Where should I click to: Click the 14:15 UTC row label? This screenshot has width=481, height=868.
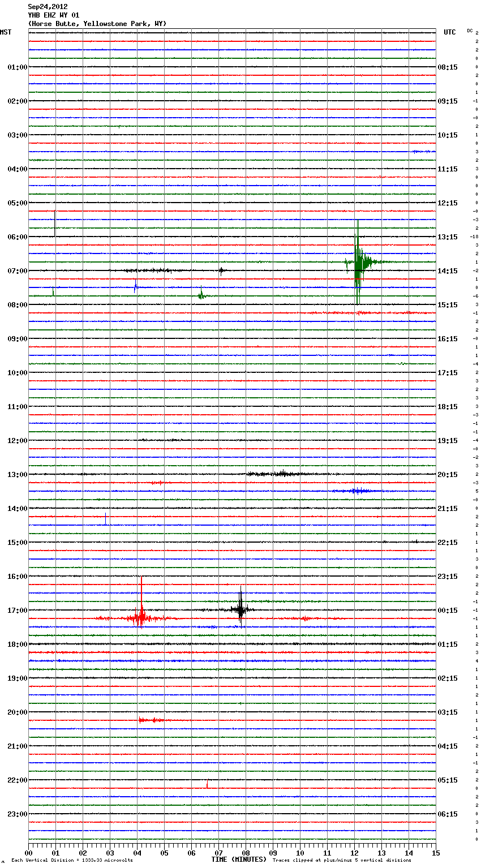448,271
